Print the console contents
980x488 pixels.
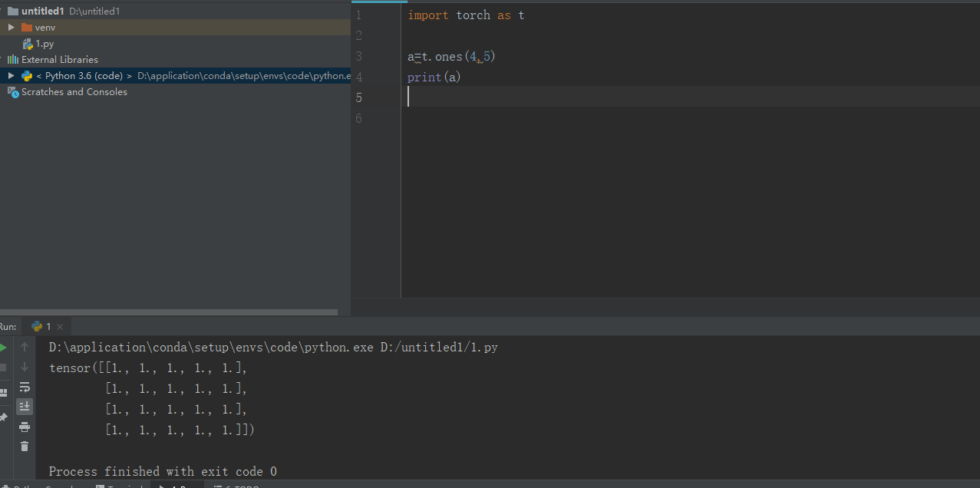point(24,427)
